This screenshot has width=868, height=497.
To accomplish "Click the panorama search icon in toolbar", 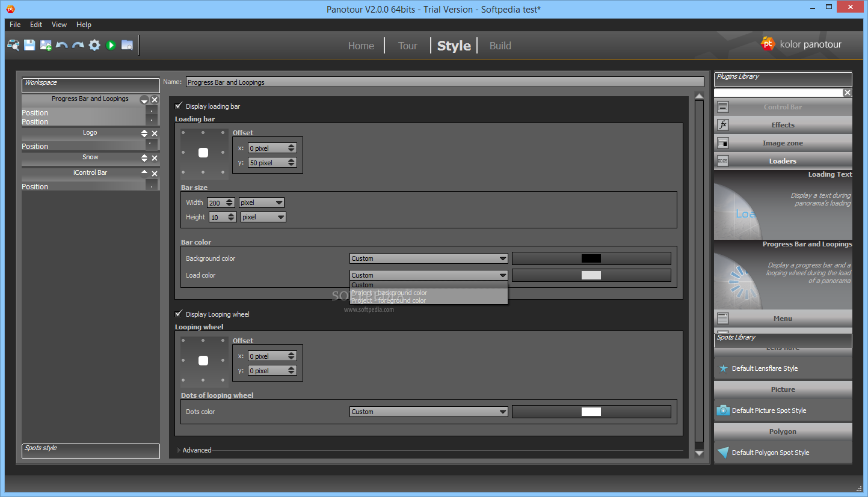I will click(13, 45).
